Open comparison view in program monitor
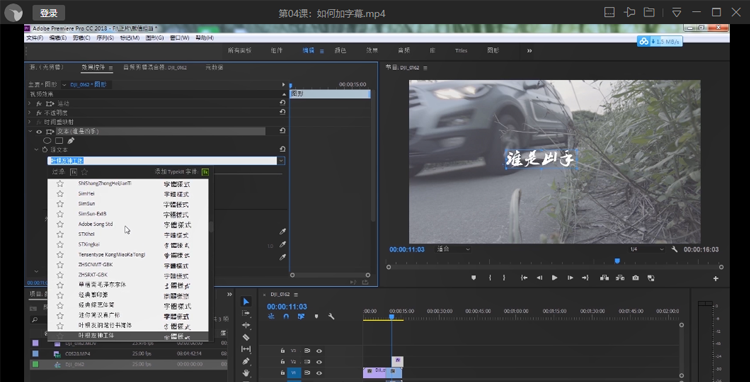 click(651, 278)
